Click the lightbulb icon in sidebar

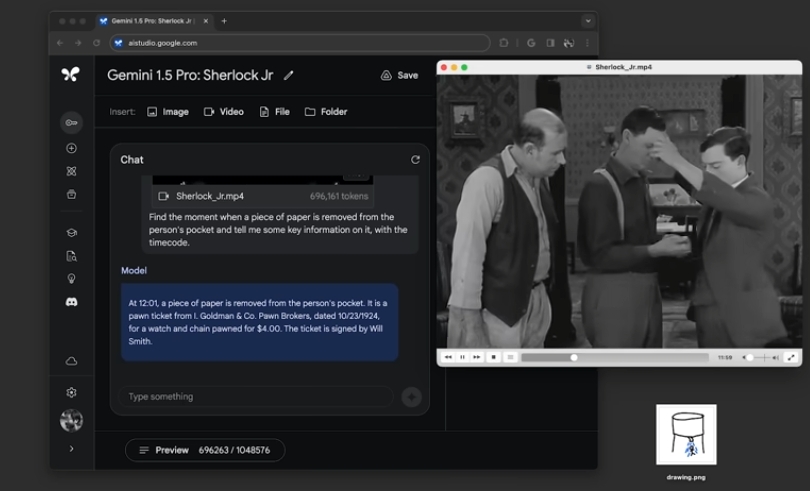(x=71, y=279)
